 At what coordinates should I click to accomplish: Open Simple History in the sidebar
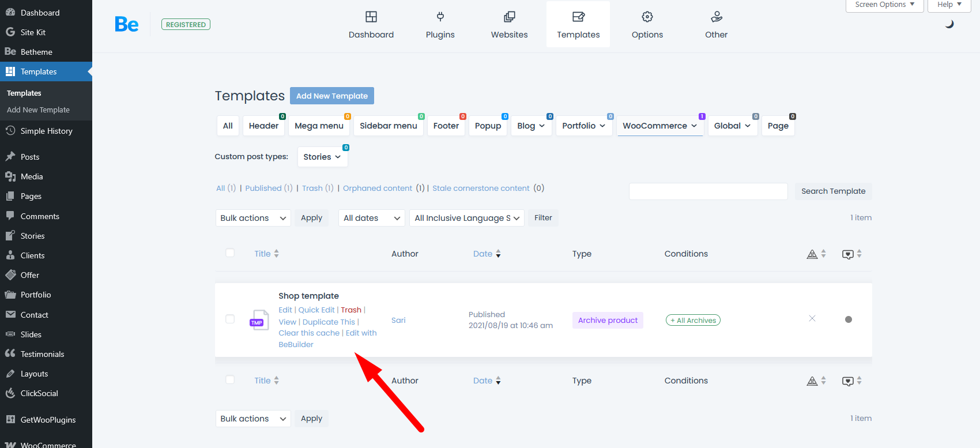46,131
